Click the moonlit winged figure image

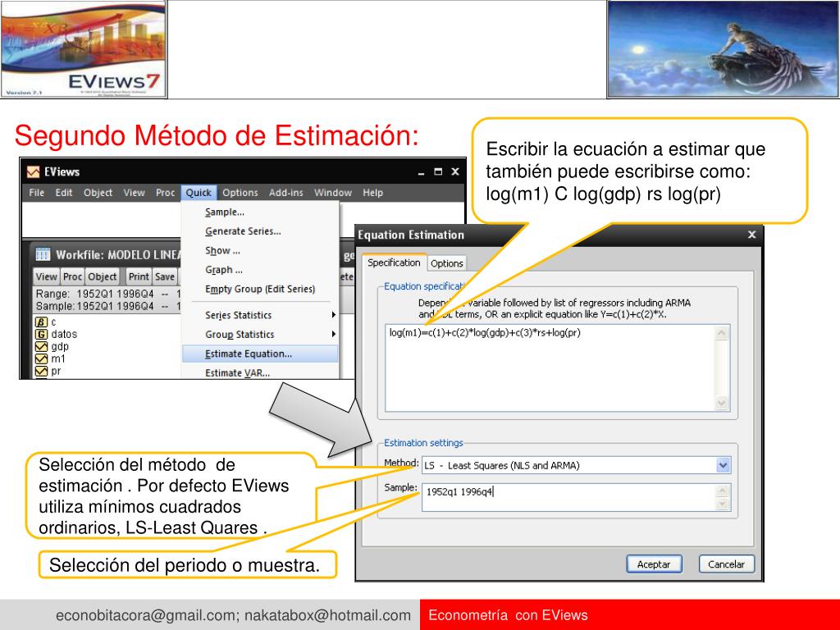click(724, 49)
